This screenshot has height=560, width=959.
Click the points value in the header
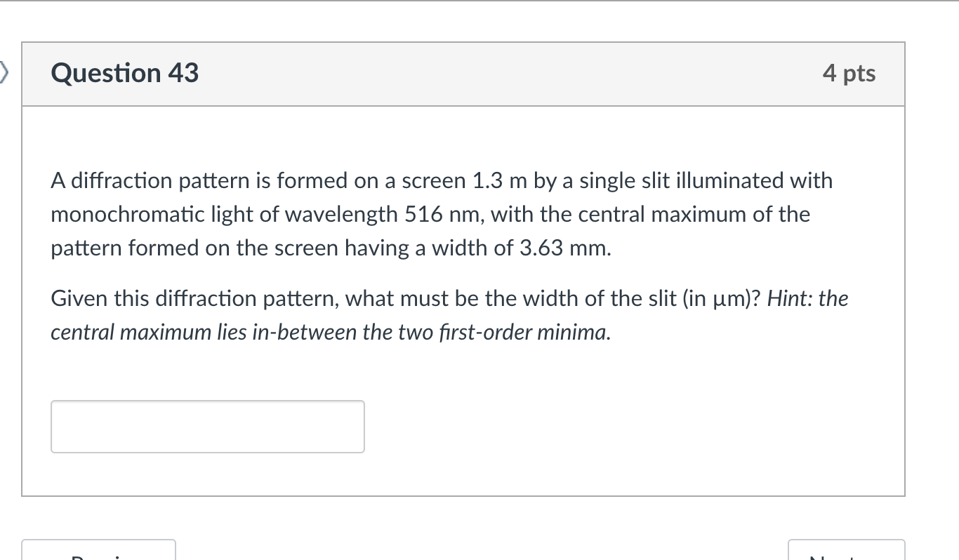850,73
